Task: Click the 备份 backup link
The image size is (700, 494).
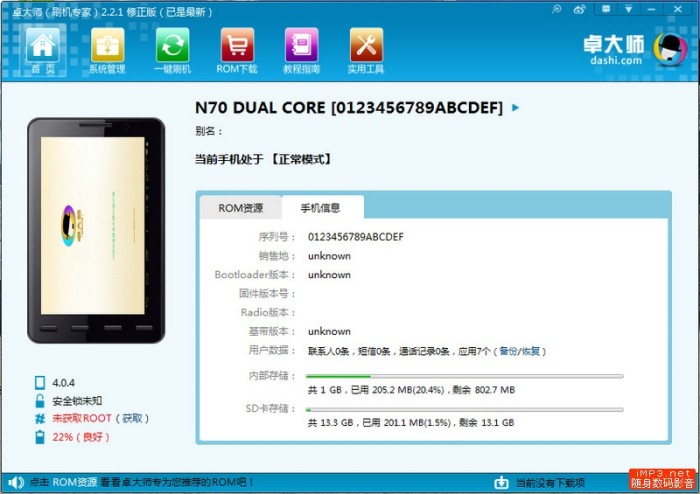Action: (x=508, y=351)
